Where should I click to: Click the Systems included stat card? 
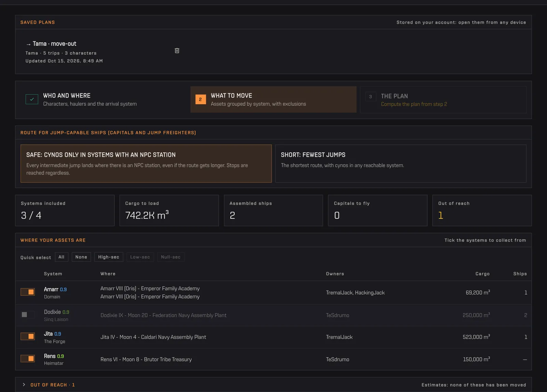click(65, 210)
